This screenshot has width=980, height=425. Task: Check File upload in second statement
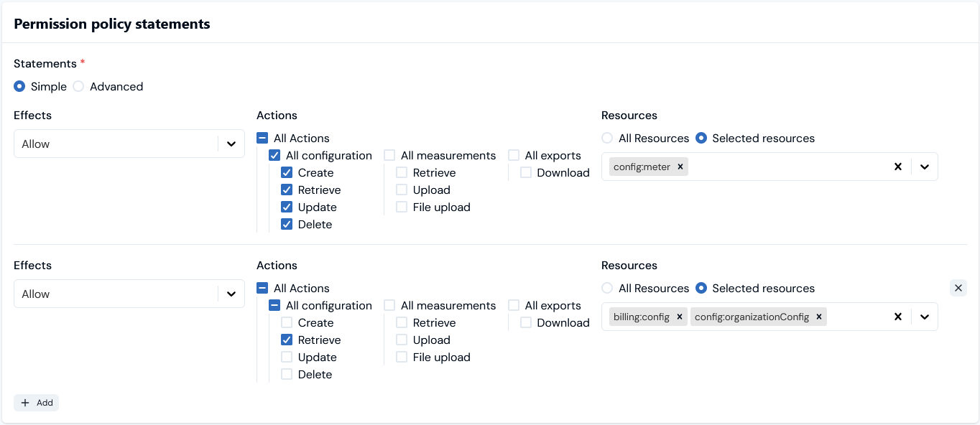(x=402, y=358)
